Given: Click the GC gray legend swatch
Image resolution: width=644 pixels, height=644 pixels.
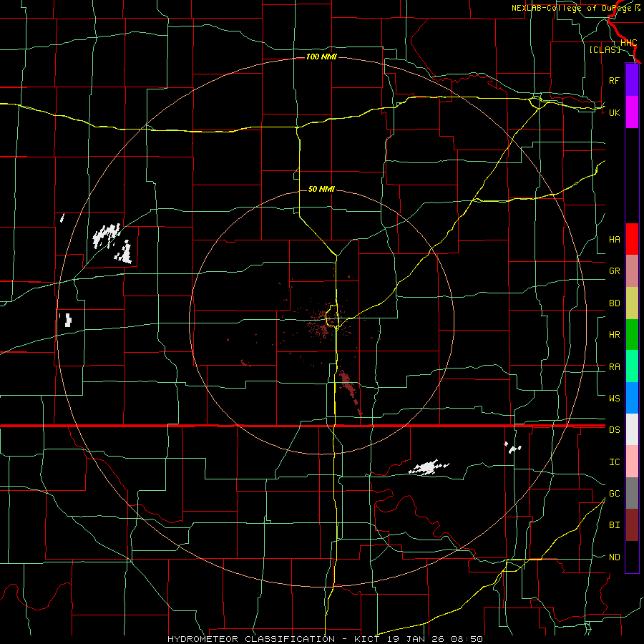Looking at the screenshot, I should coord(632,493).
